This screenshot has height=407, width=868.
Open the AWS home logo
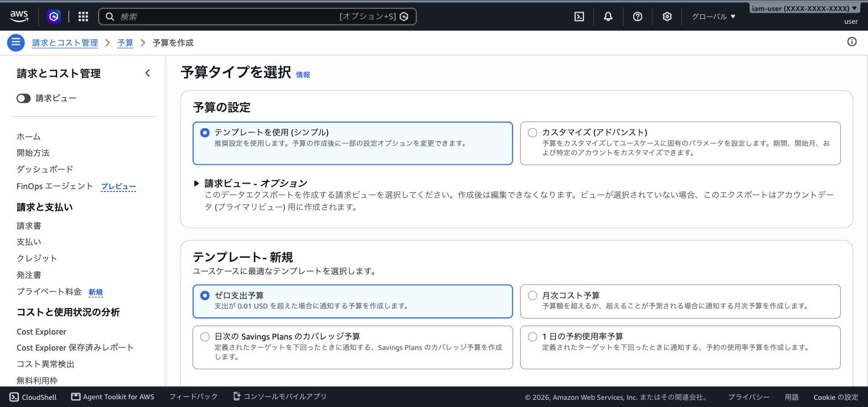pos(19,17)
